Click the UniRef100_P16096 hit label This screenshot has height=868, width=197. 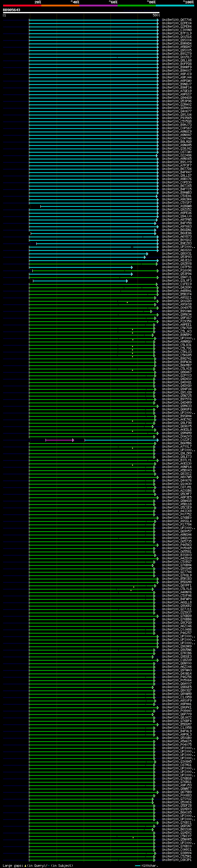[176, 271]
